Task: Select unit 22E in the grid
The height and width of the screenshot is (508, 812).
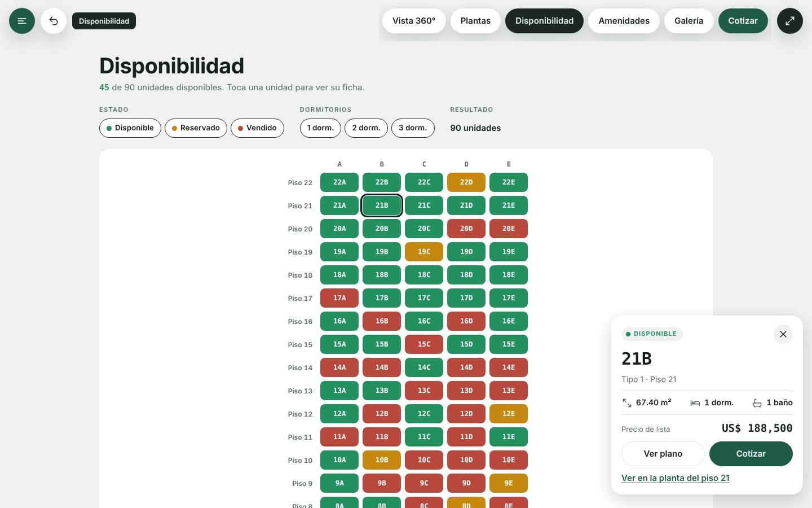Action: 509,182
